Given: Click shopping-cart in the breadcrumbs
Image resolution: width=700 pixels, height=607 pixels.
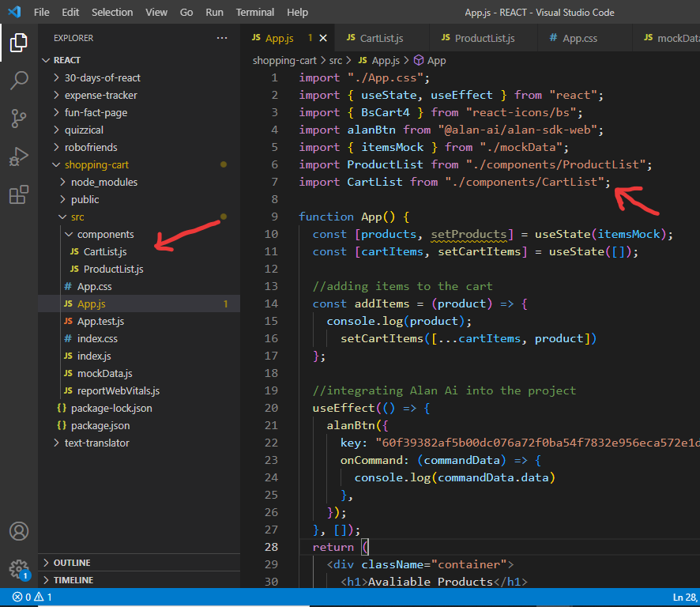Looking at the screenshot, I should (284, 60).
